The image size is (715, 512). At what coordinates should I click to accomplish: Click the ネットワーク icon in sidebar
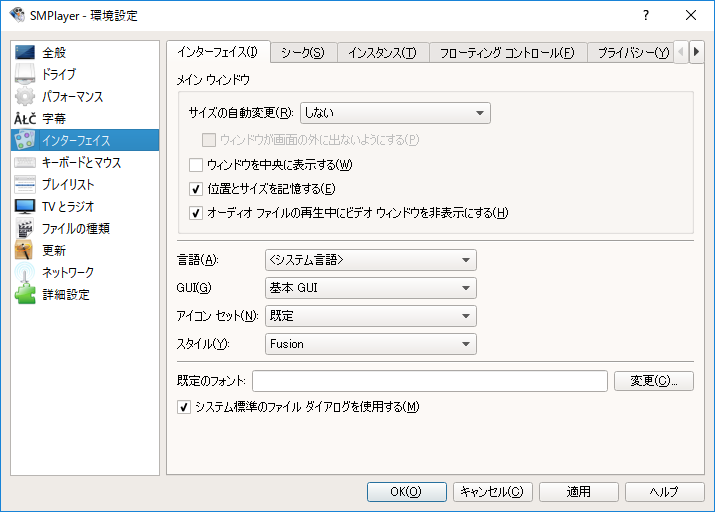(25, 272)
